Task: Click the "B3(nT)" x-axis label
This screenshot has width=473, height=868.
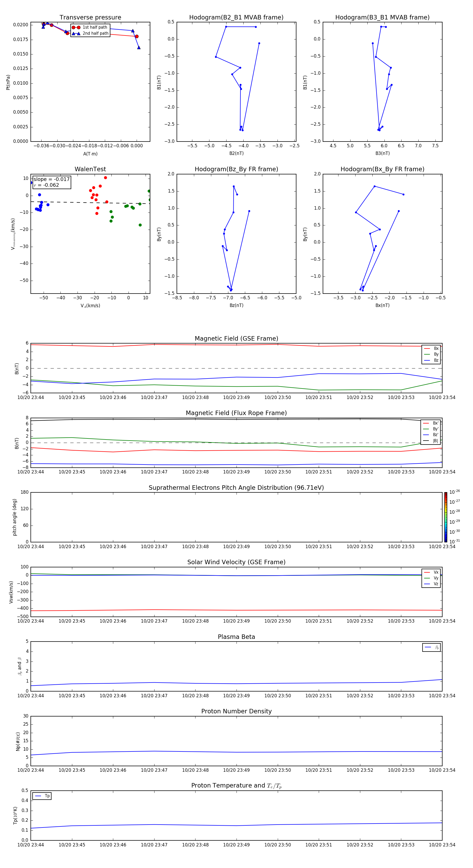Action: pyautogui.click(x=382, y=153)
